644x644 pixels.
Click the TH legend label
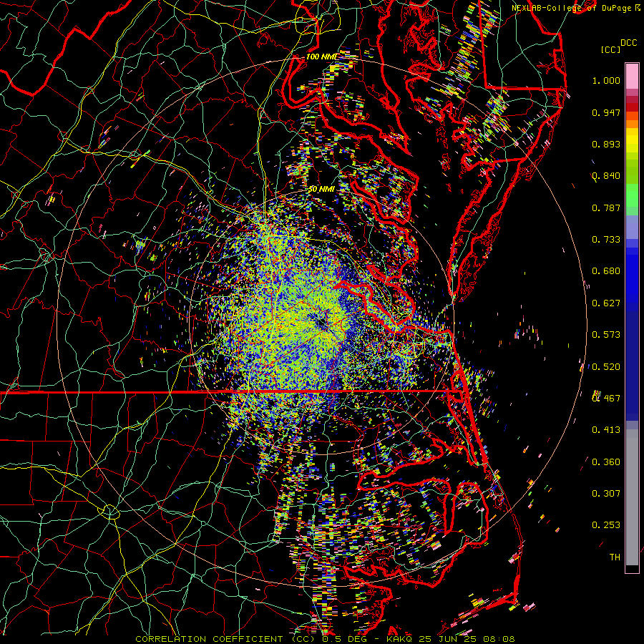point(615,557)
